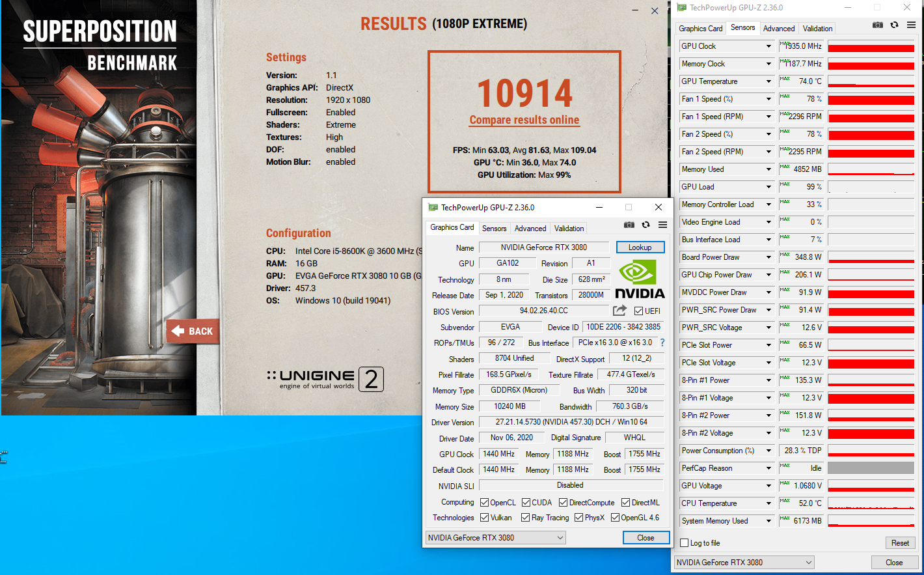Switch to Graphics Card tab in Sensors window
Image resolution: width=924 pixels, height=575 pixels.
(700, 29)
